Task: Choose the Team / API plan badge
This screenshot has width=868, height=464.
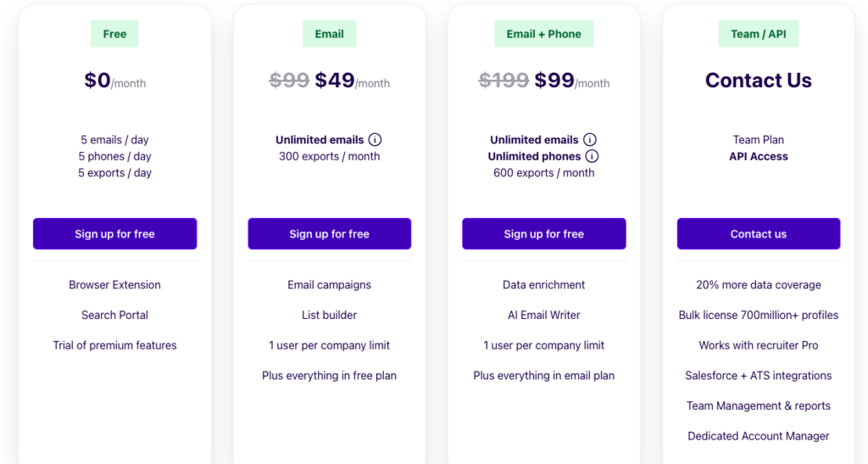Action: click(x=758, y=34)
